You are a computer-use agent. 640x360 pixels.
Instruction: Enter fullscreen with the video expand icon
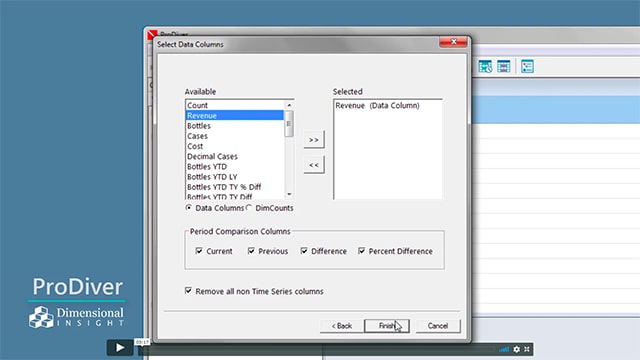527,349
